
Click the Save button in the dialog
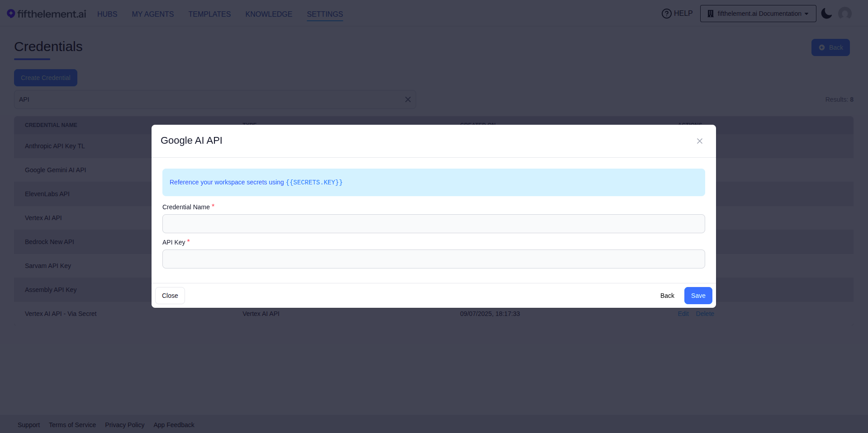pos(698,296)
